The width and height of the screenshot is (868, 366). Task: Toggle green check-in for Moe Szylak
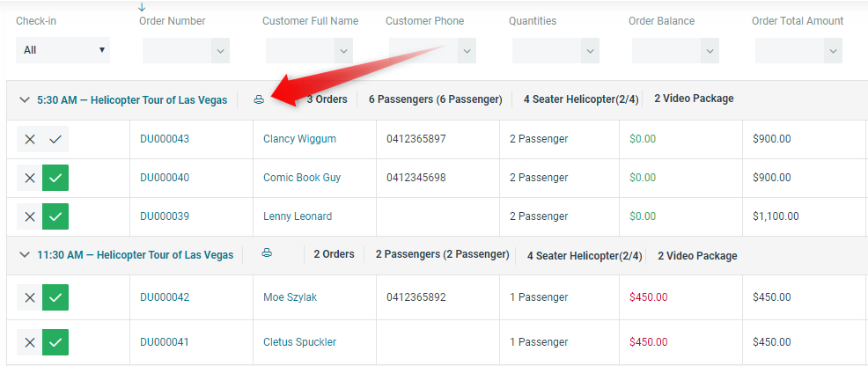pos(55,297)
